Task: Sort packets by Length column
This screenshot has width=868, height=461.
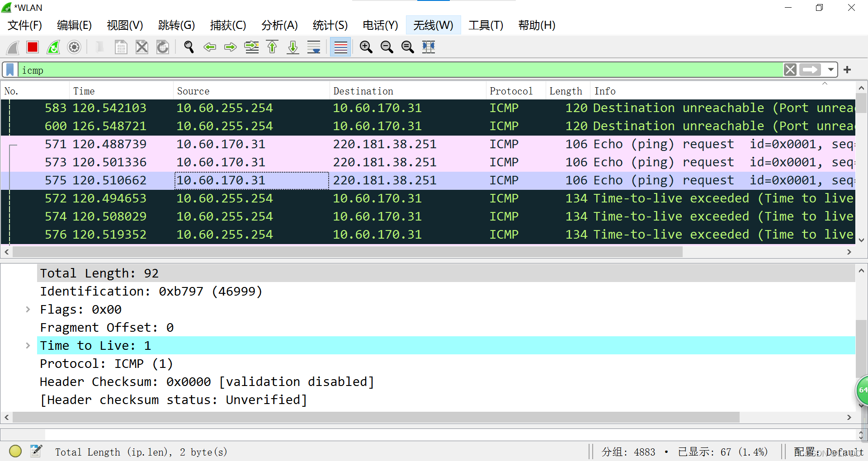Action: coord(568,91)
